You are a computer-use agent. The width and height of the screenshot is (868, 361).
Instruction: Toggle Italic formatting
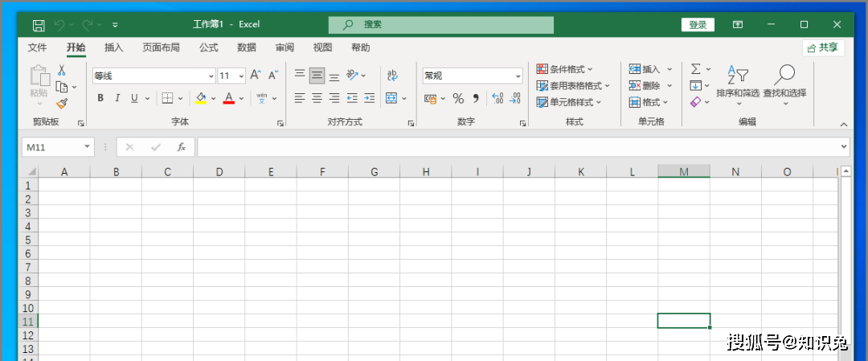coord(117,99)
